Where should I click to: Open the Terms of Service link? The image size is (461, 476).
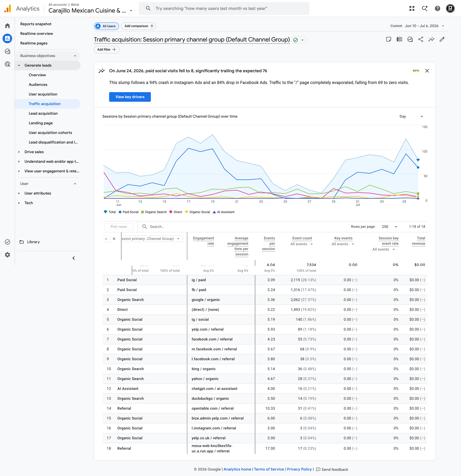coord(269,469)
